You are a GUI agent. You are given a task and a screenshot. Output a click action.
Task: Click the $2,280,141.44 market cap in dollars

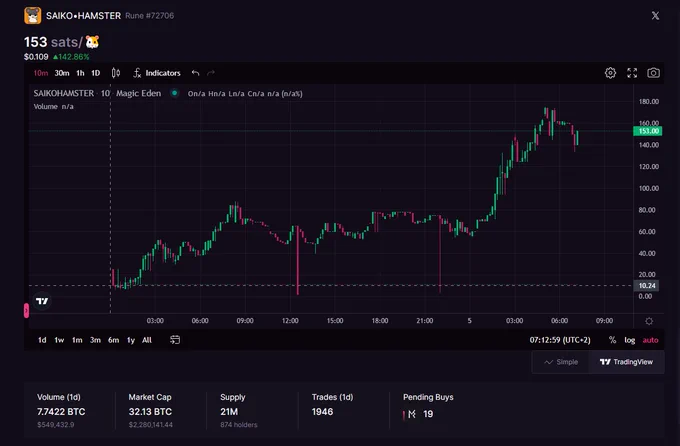coord(150,425)
